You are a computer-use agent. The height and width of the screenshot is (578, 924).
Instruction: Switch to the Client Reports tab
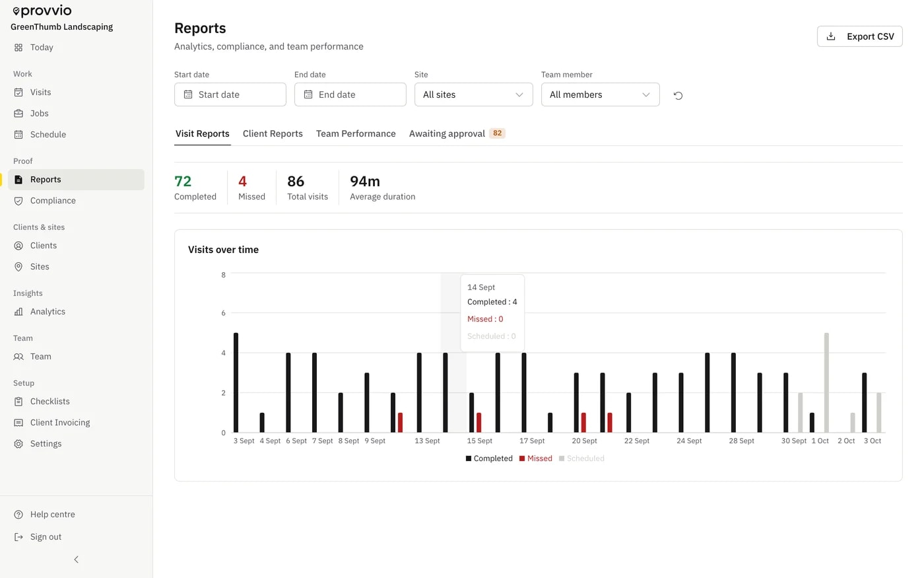pyautogui.click(x=273, y=133)
